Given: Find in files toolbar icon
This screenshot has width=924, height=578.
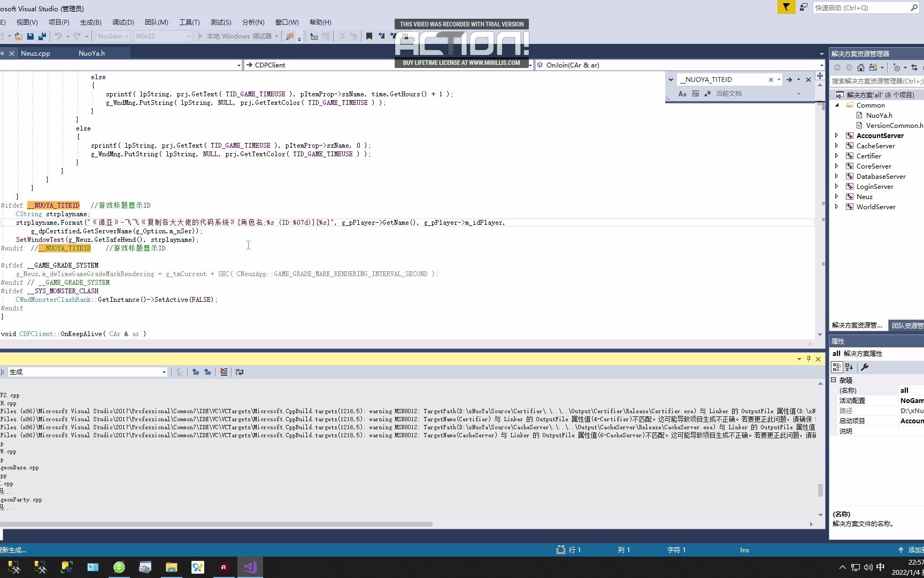Looking at the screenshot, I should [289, 36].
